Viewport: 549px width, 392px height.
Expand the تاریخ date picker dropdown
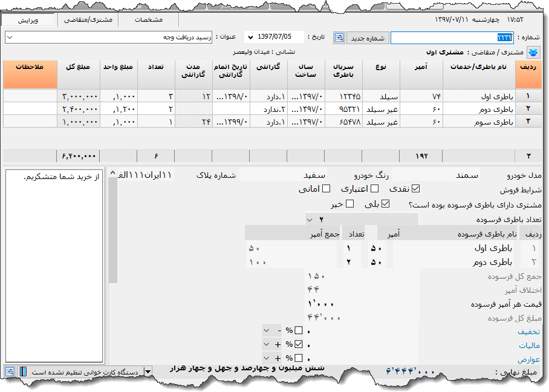(249, 38)
